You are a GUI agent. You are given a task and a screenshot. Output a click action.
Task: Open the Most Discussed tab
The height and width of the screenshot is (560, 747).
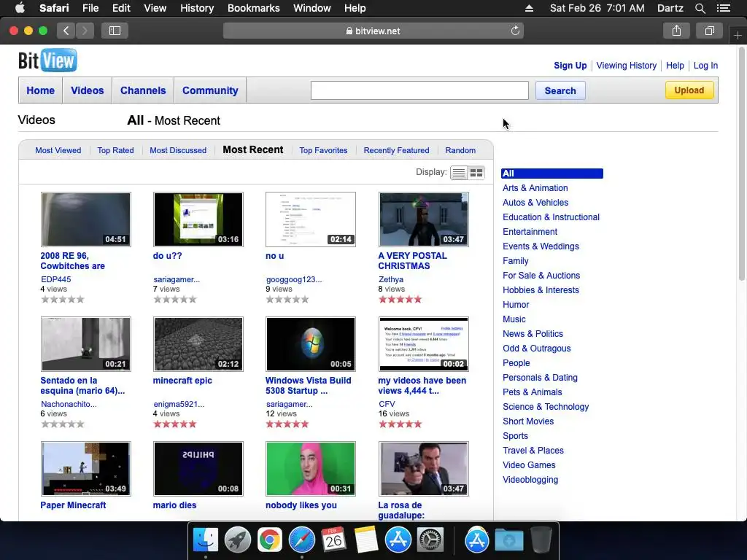click(x=178, y=150)
